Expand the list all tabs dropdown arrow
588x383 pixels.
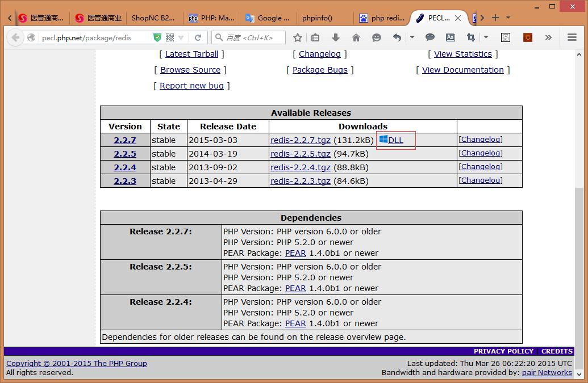(508, 18)
